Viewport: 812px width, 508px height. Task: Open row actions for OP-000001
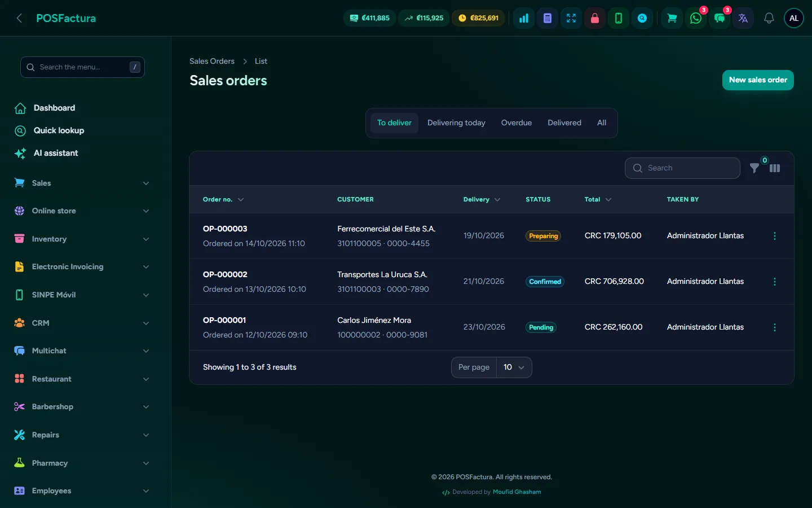pyautogui.click(x=775, y=327)
